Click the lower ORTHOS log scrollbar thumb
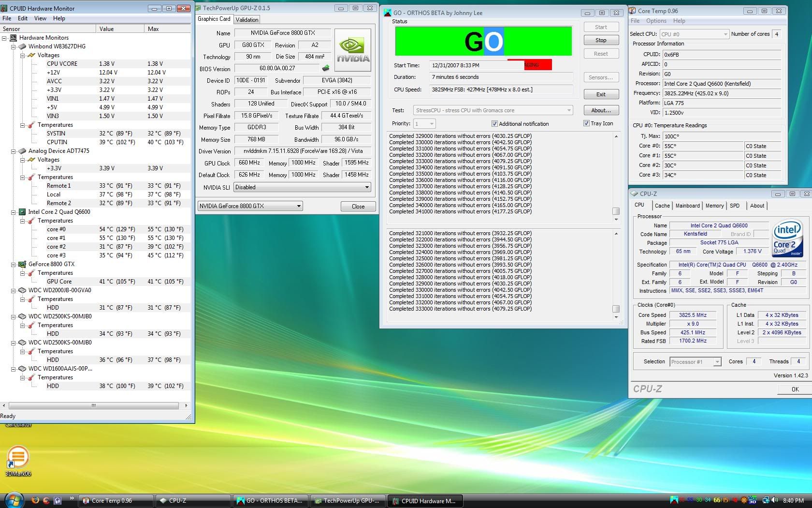Screen dimensions: 812x508 point(616,309)
